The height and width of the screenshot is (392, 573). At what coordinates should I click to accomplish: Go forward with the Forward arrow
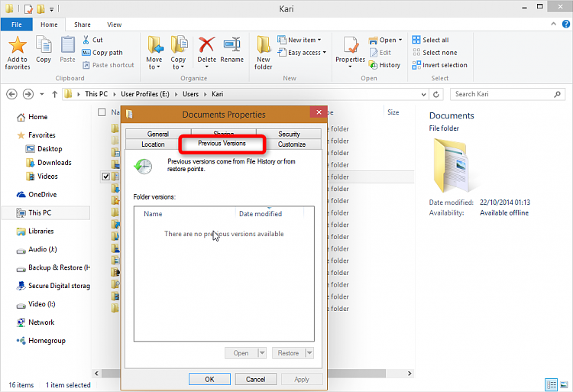[28, 94]
